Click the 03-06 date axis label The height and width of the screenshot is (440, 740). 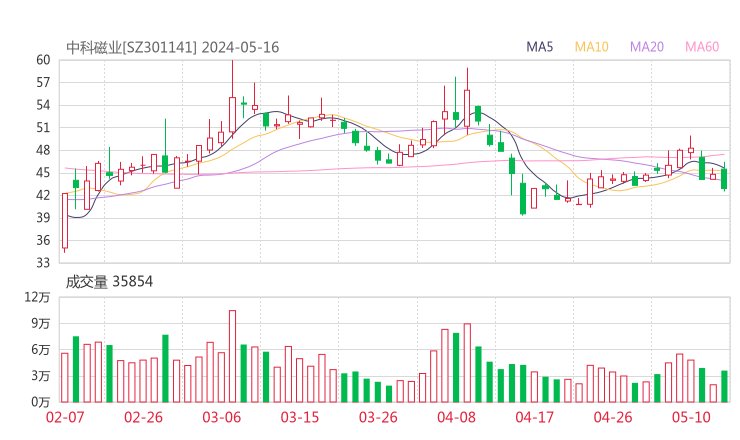click(222, 417)
